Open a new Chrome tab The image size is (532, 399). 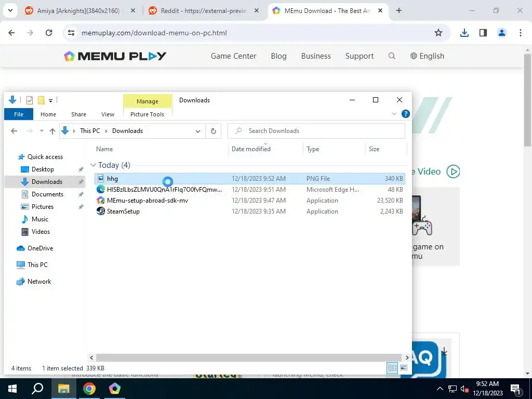coord(399,11)
